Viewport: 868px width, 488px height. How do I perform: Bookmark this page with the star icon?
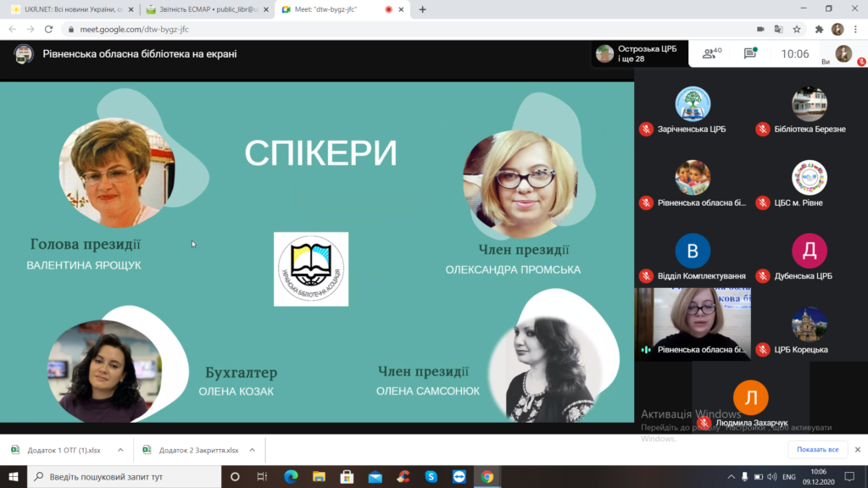[x=797, y=28]
